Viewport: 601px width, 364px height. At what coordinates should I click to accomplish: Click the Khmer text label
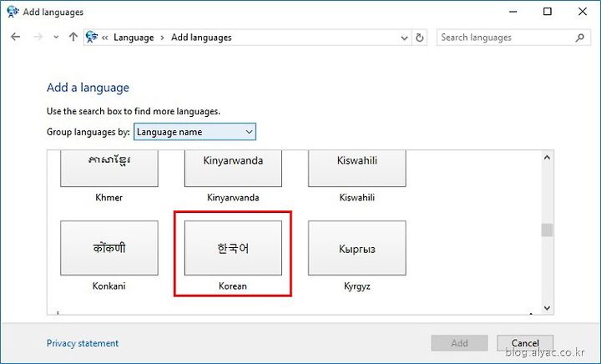coord(109,198)
